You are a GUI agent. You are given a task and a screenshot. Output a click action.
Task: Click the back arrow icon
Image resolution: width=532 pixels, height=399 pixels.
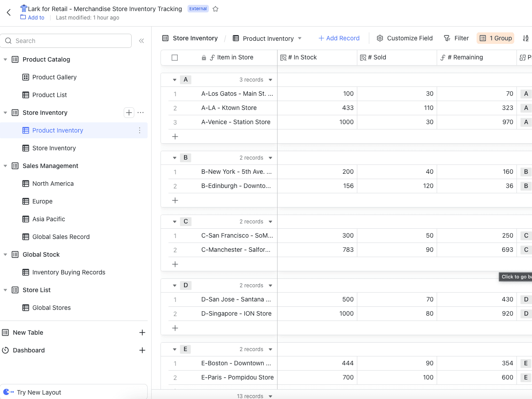(8, 12)
